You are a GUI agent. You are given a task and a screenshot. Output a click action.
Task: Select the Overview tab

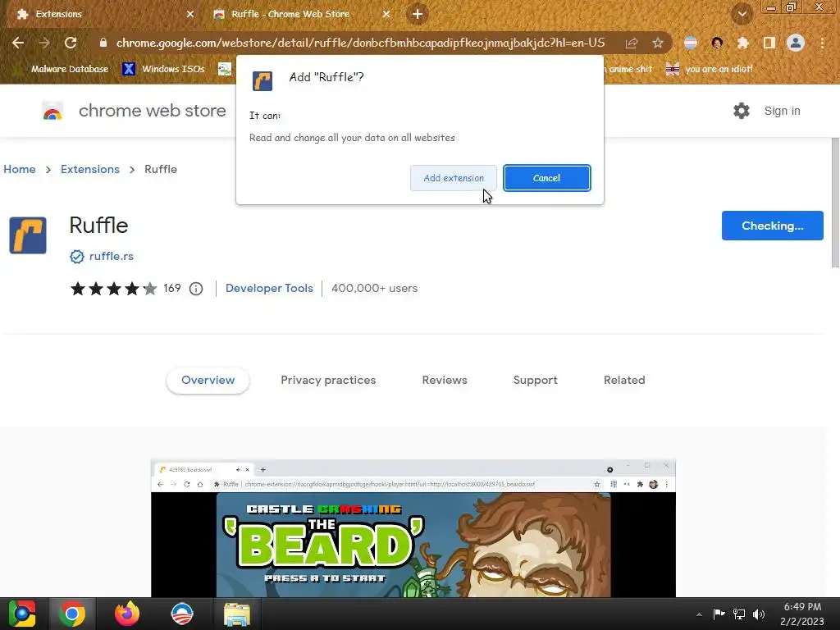tap(208, 381)
